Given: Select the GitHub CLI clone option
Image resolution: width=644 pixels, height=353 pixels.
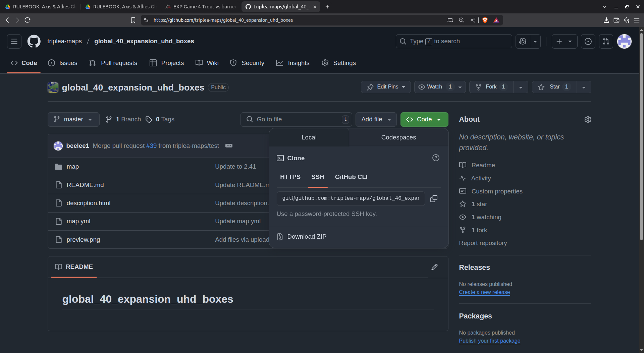Looking at the screenshot, I should pyautogui.click(x=351, y=177).
